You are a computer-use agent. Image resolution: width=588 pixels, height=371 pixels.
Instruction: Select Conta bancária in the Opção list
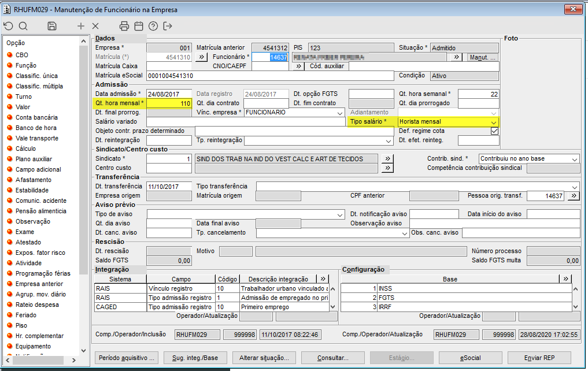click(36, 117)
